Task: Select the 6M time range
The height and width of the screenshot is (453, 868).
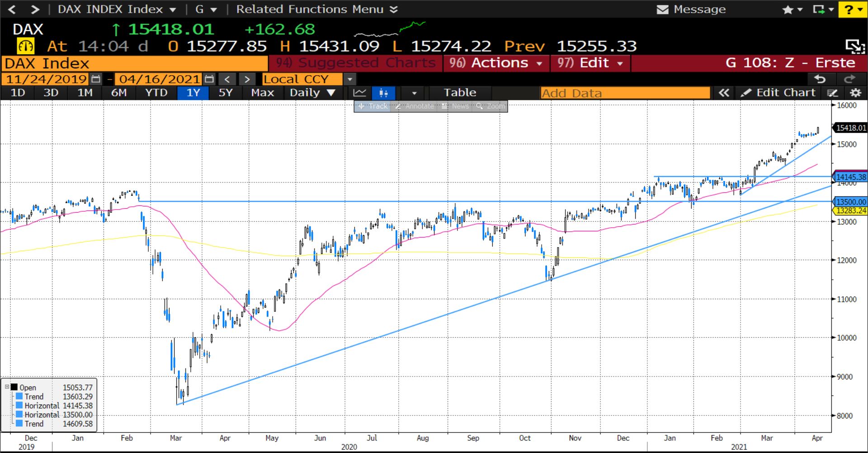Action: pyautogui.click(x=118, y=93)
